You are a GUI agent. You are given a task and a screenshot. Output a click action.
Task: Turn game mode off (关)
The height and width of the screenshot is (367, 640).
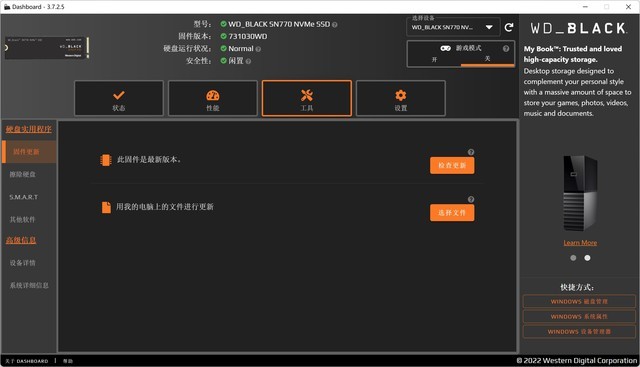coord(487,59)
